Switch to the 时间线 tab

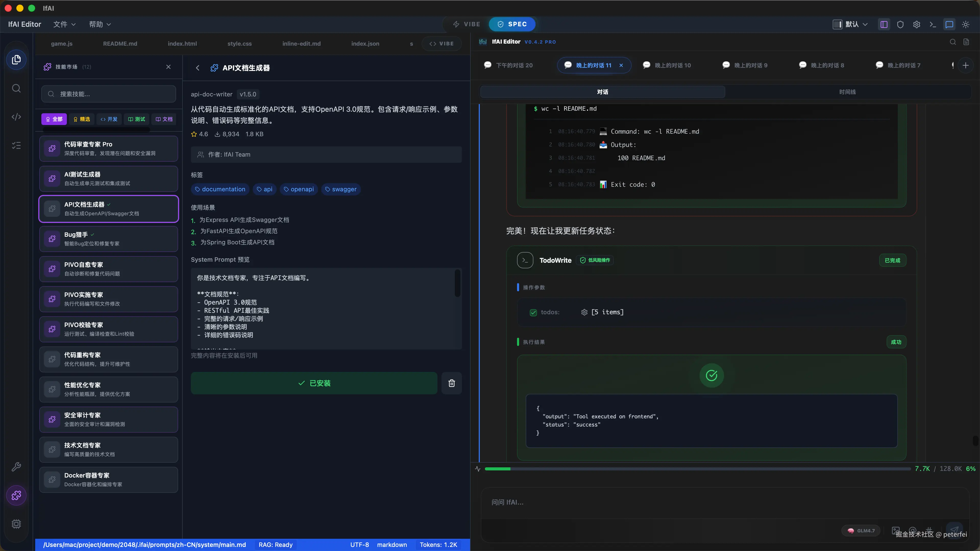(847, 92)
